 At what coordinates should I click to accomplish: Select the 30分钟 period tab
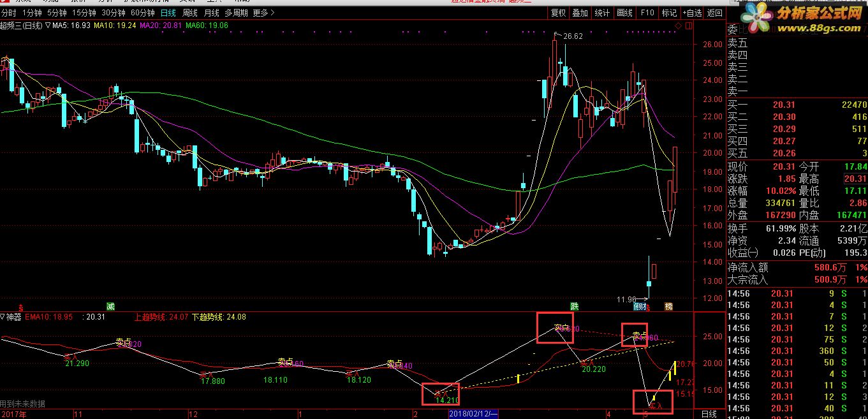[114, 13]
